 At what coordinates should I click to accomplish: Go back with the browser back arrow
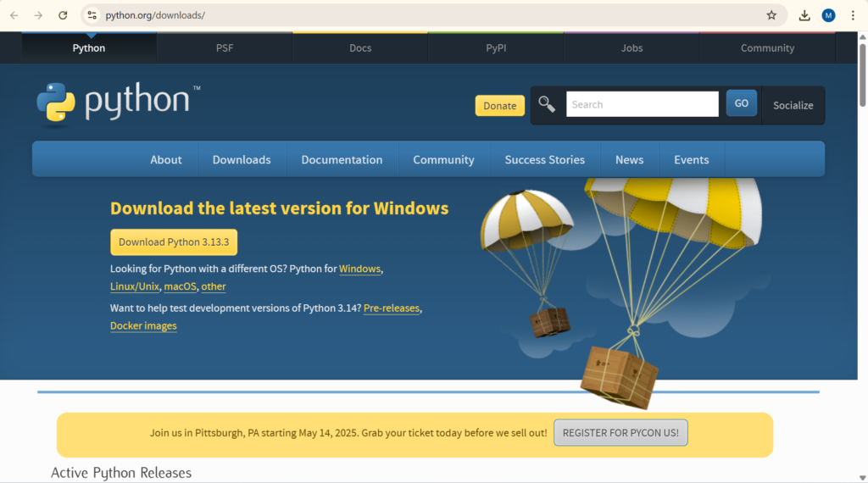14,15
